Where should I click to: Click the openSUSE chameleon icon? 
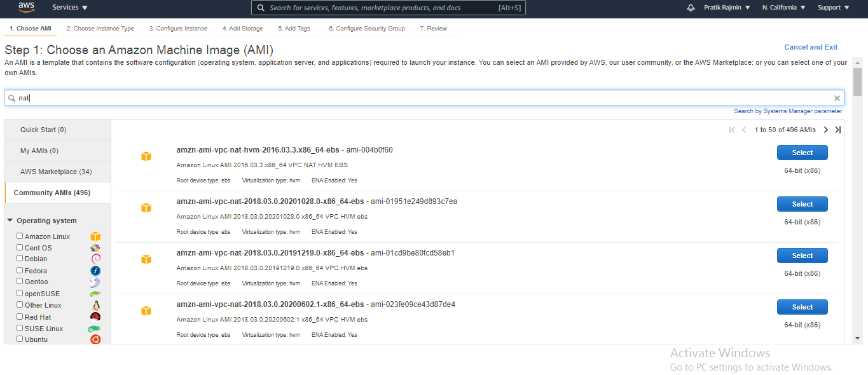(95, 294)
